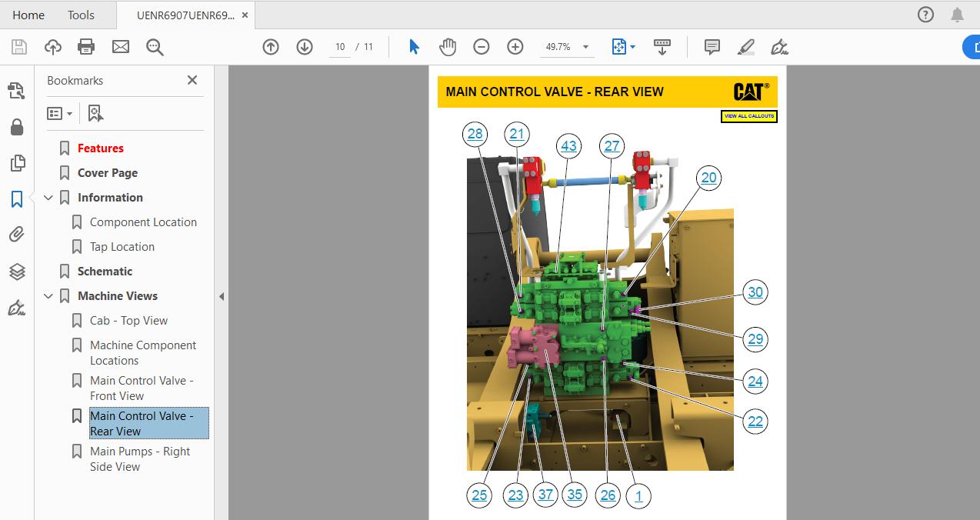Send file by email icon
This screenshot has height=520, width=980.
pos(121,47)
